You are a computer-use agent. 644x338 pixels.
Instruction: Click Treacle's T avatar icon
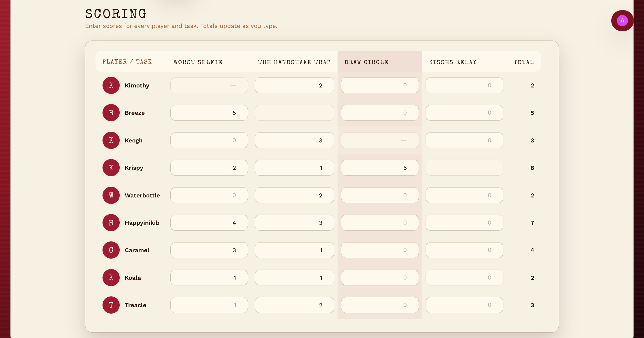tap(111, 305)
